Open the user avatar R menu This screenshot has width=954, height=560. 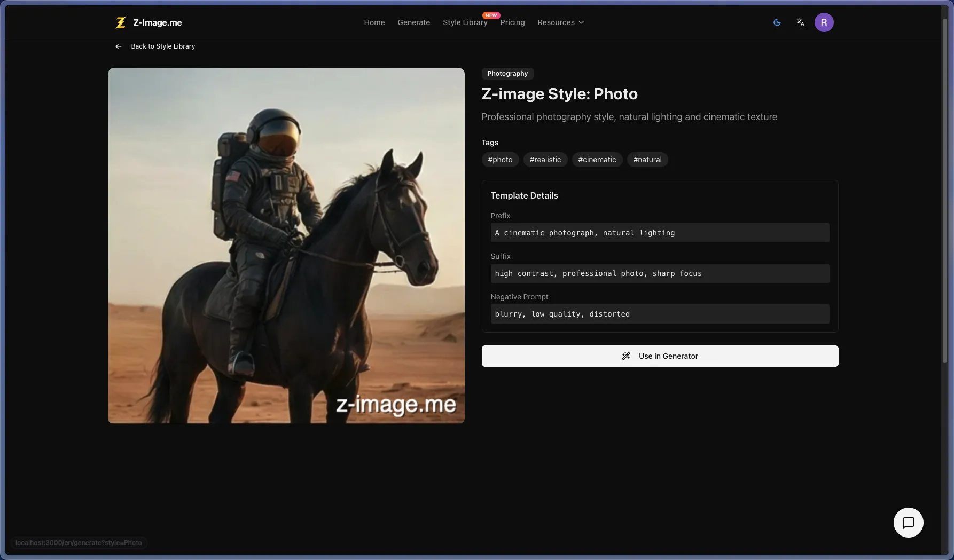(x=824, y=22)
